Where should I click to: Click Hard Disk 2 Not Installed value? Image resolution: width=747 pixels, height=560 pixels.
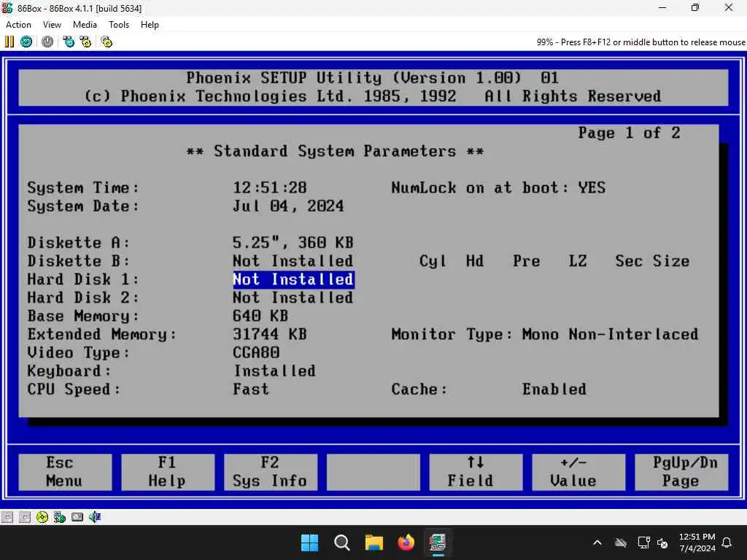[x=293, y=297]
